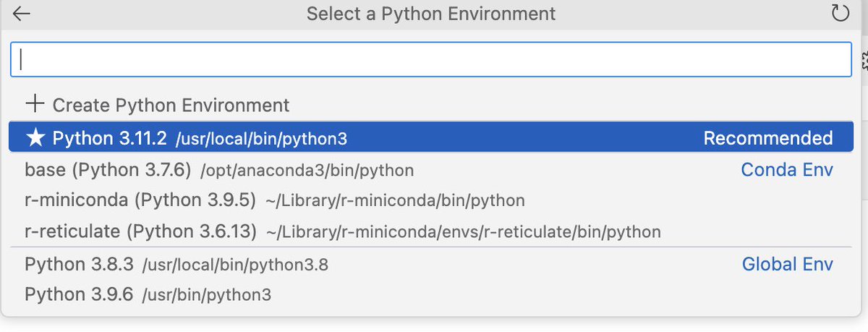
Task: Choose recommended Python 3.11.2 interpreter
Action: [x=430, y=137]
